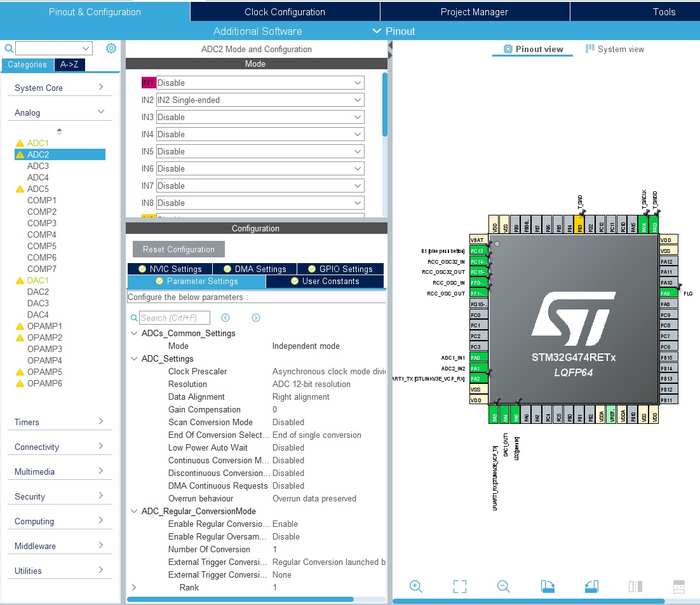
Task: Click the 'Right alignment' value
Action: click(x=301, y=397)
